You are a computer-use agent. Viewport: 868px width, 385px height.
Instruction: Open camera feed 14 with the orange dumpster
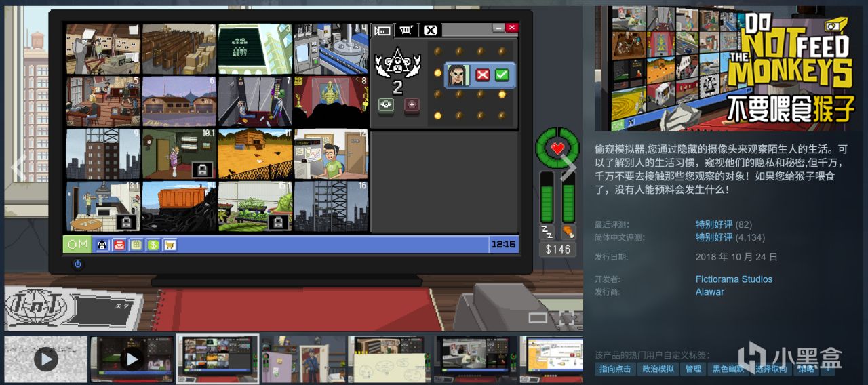pos(179,206)
